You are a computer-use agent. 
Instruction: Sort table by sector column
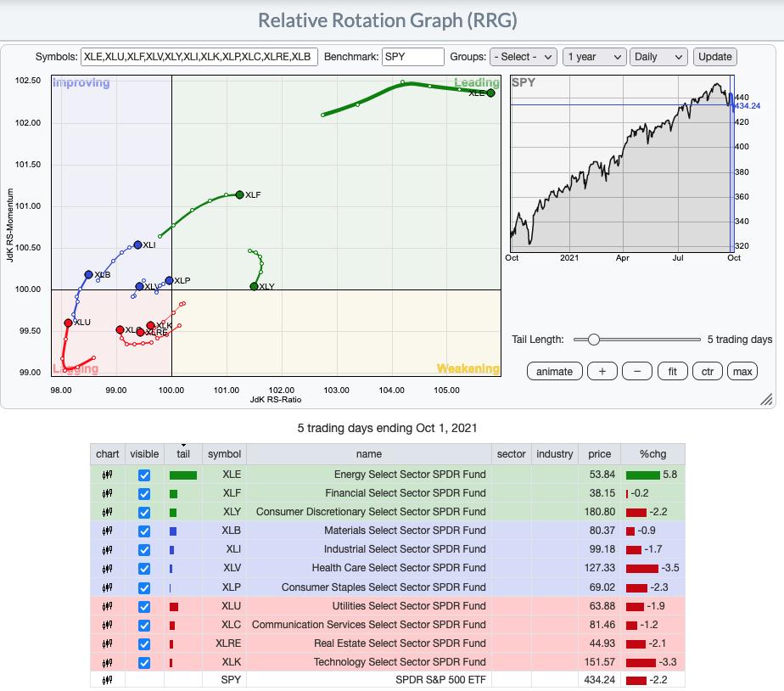(511, 454)
